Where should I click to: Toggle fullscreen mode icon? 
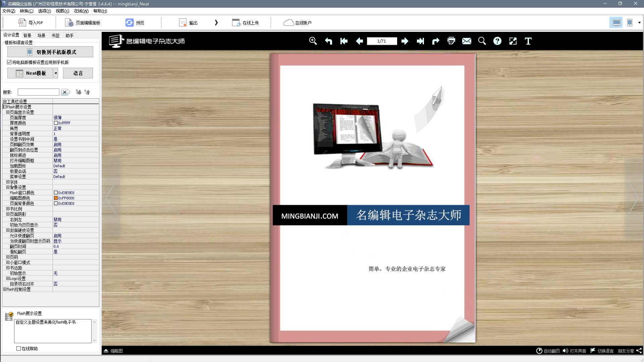click(x=513, y=41)
